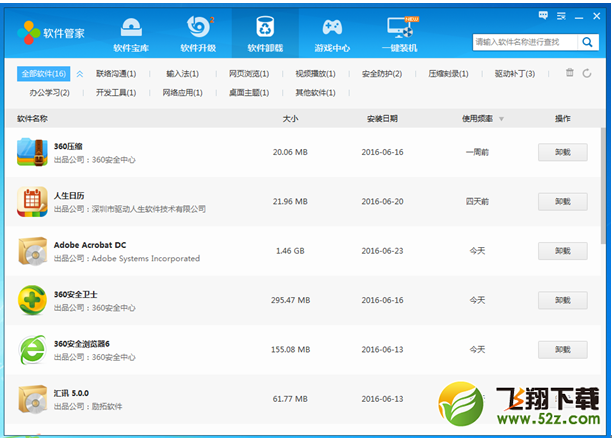Click the 2016-06-20 install date

[x=382, y=201]
